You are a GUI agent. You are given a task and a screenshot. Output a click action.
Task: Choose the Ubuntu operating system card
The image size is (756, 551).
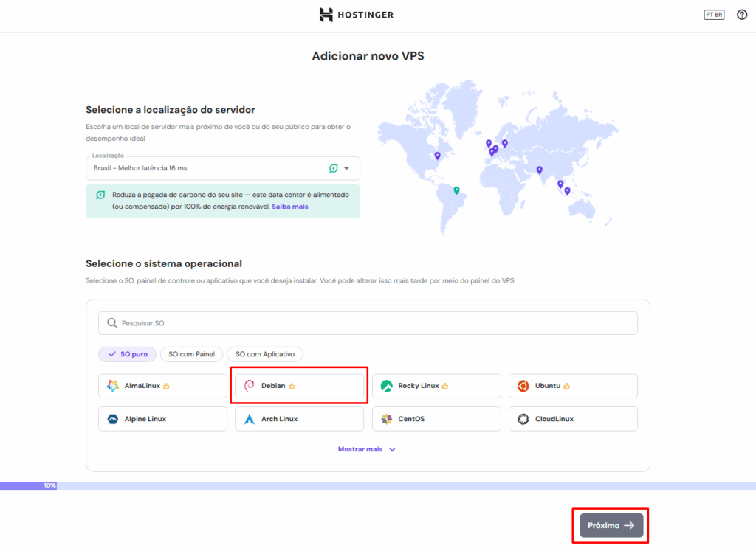point(573,386)
